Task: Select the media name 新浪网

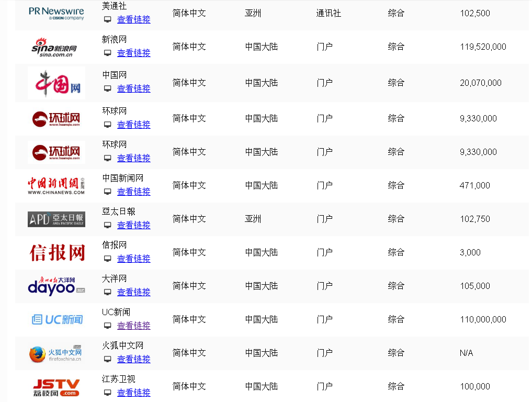Action: click(x=115, y=39)
